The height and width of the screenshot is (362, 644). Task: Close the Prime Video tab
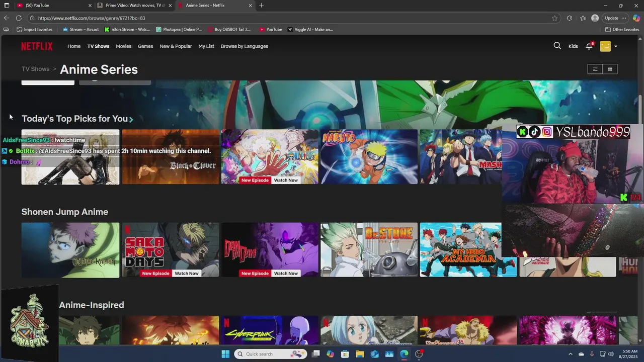tap(170, 6)
